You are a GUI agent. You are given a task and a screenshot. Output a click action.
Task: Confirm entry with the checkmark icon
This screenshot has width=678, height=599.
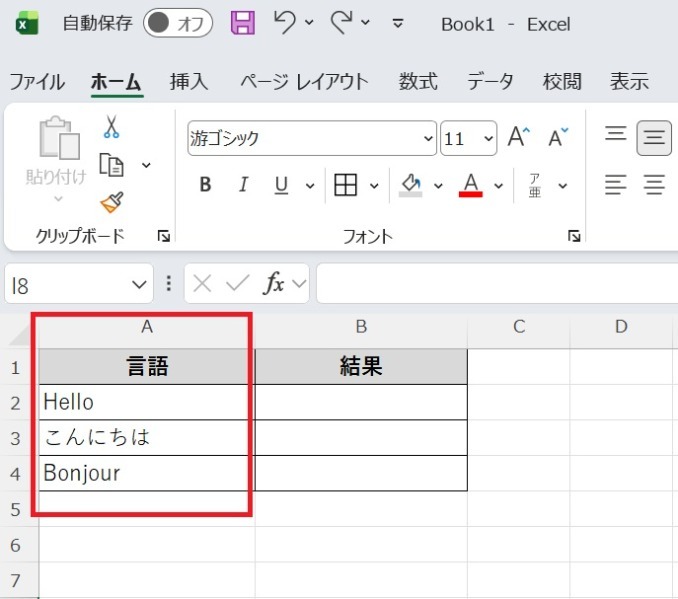[x=237, y=283]
